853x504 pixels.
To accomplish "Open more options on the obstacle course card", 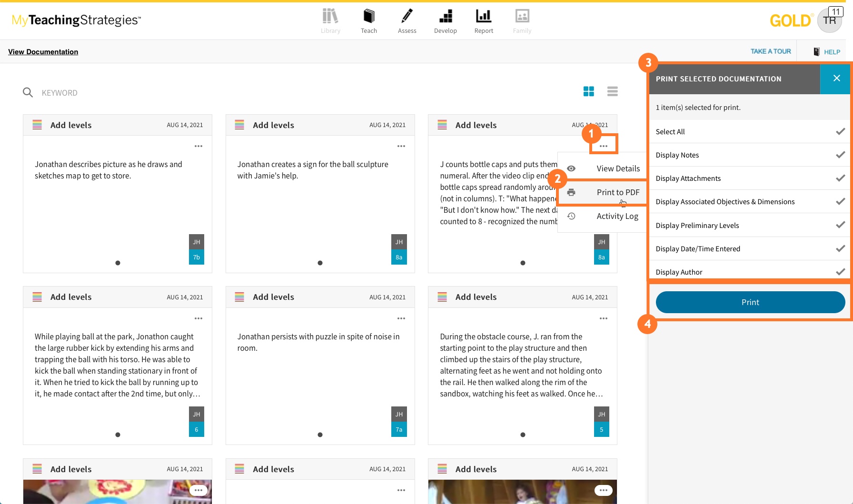I will tap(604, 318).
